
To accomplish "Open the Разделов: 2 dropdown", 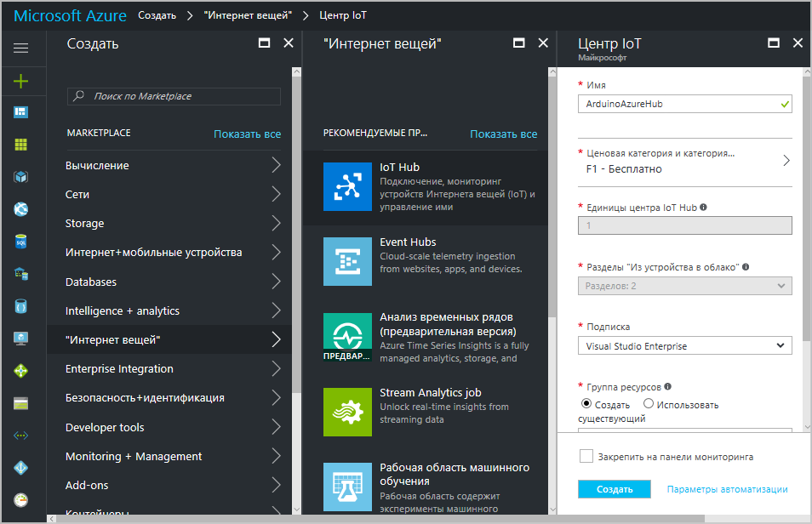I will pyautogui.click(x=685, y=286).
